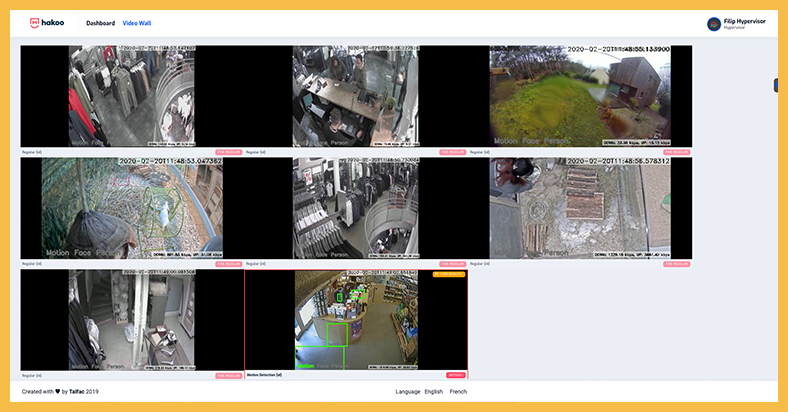Select the middle-right construction yard camera feed
The height and width of the screenshot is (412, 788).
click(580, 208)
